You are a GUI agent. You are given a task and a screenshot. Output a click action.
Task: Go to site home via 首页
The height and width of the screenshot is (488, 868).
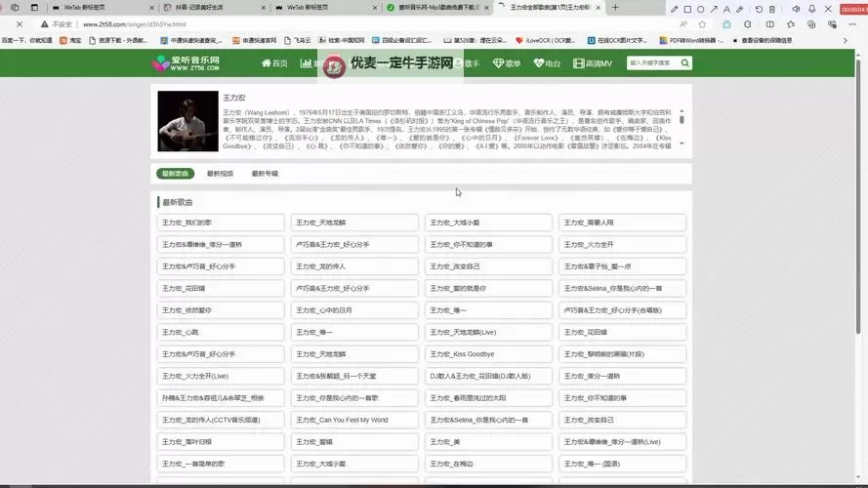click(274, 63)
